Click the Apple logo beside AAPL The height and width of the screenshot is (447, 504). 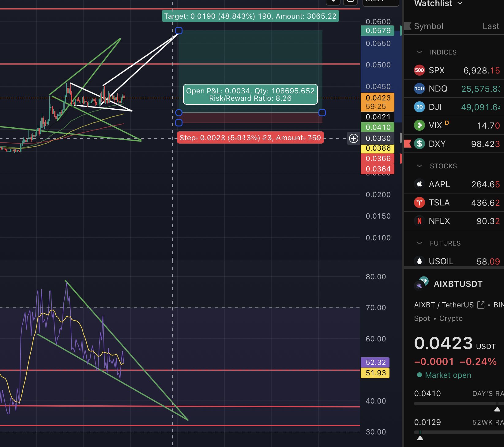point(419,184)
